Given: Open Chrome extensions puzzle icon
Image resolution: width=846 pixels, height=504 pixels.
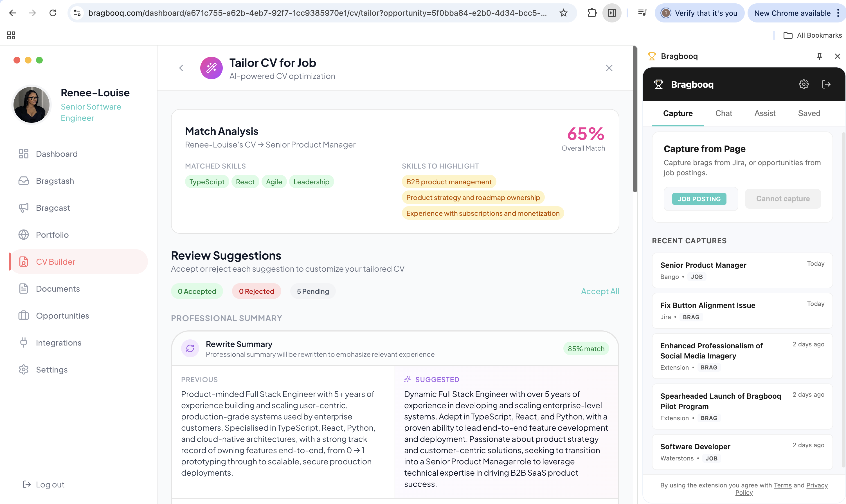Looking at the screenshot, I should 592,13.
